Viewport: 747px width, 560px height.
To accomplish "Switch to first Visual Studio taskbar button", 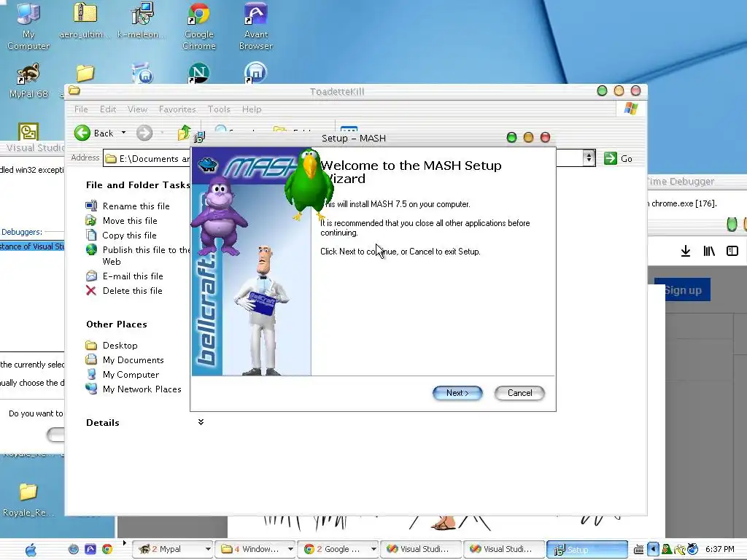I will 421,549.
